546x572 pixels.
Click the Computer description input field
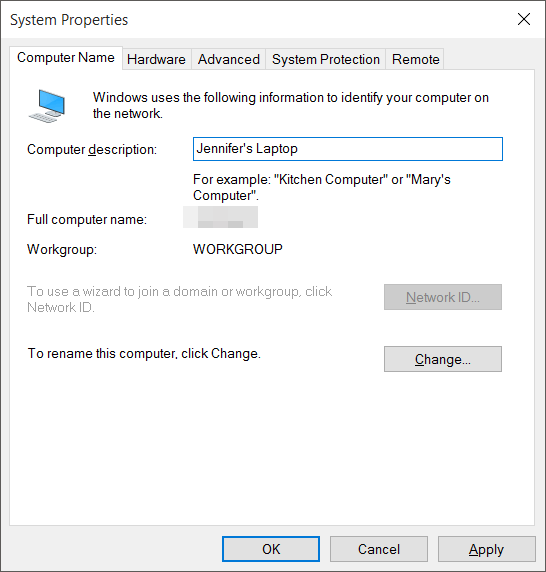click(348, 149)
